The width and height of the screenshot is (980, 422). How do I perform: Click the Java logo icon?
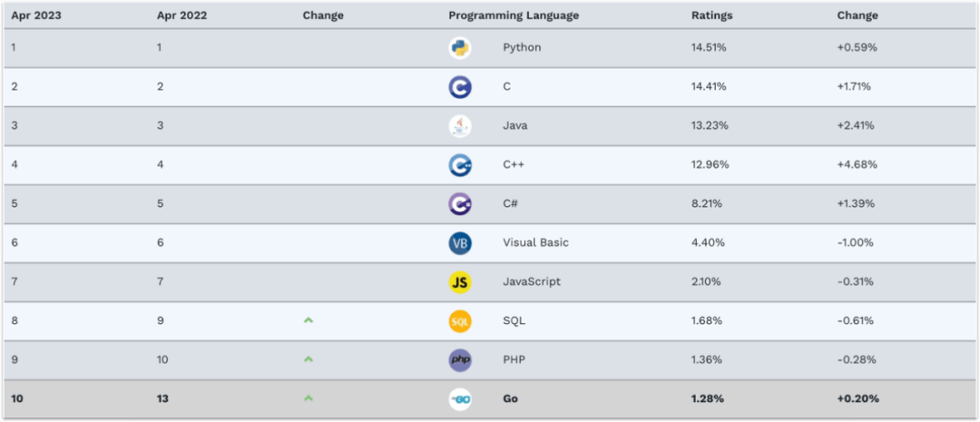(x=460, y=126)
